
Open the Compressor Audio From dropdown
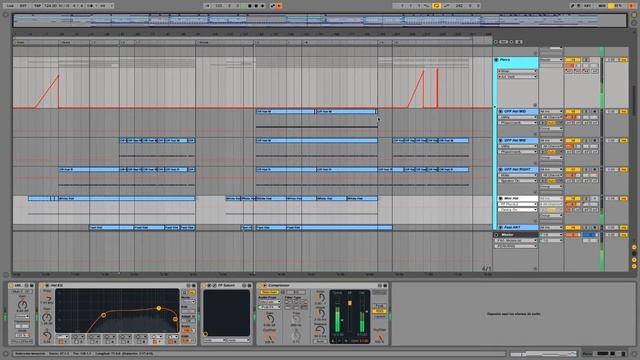(269, 302)
